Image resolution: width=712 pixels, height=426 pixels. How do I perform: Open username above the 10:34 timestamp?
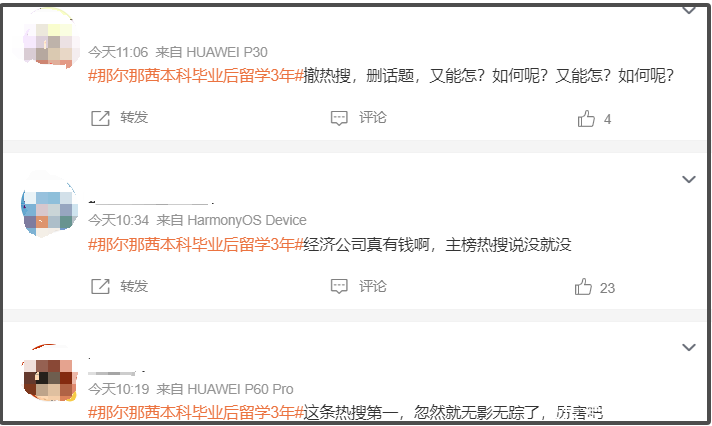pos(151,202)
